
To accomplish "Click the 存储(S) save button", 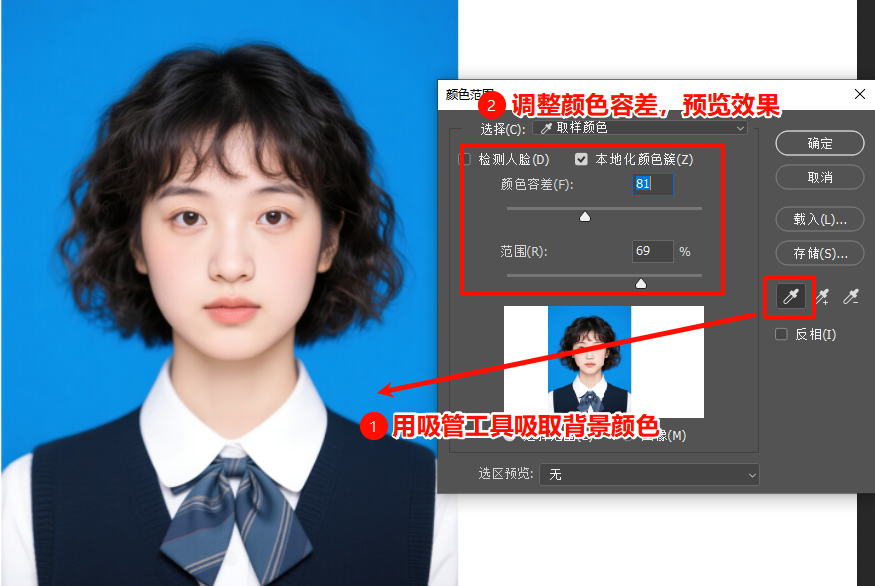I will pyautogui.click(x=820, y=253).
